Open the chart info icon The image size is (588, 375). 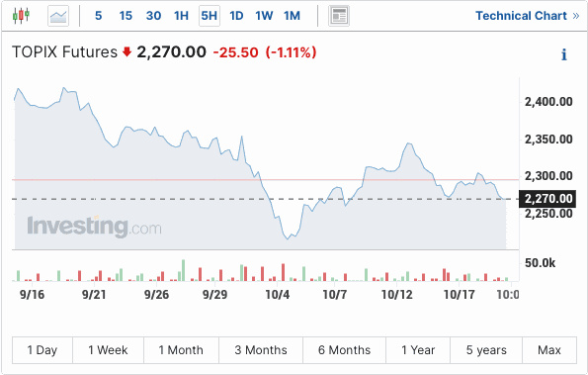[564, 54]
